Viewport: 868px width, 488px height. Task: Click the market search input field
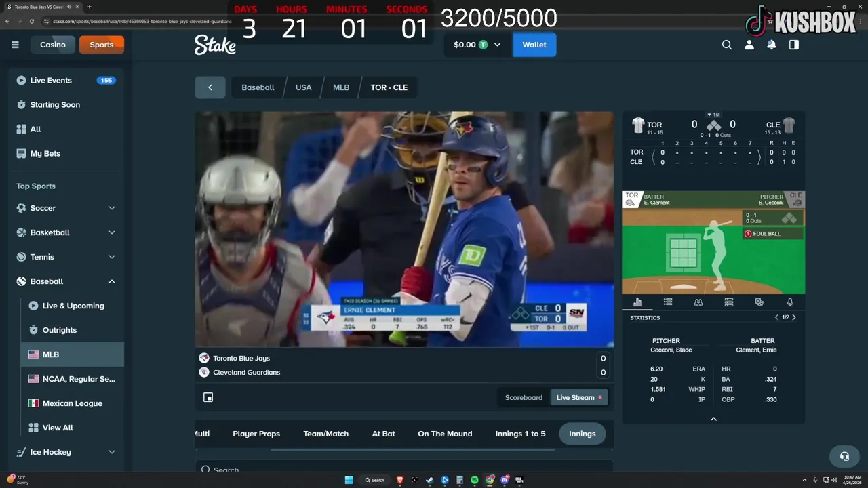pos(404,469)
